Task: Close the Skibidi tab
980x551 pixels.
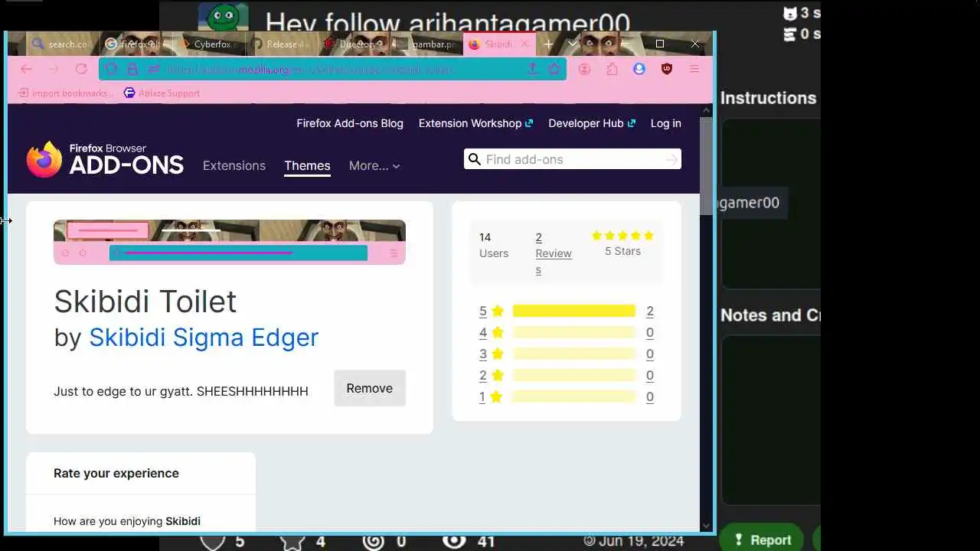Action: click(524, 44)
